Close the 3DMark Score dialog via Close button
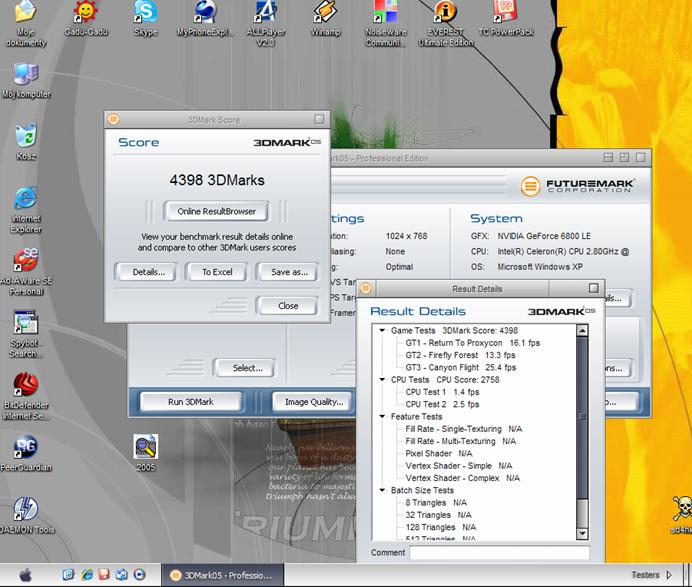Viewport: 692px width, 587px height. coord(288,305)
